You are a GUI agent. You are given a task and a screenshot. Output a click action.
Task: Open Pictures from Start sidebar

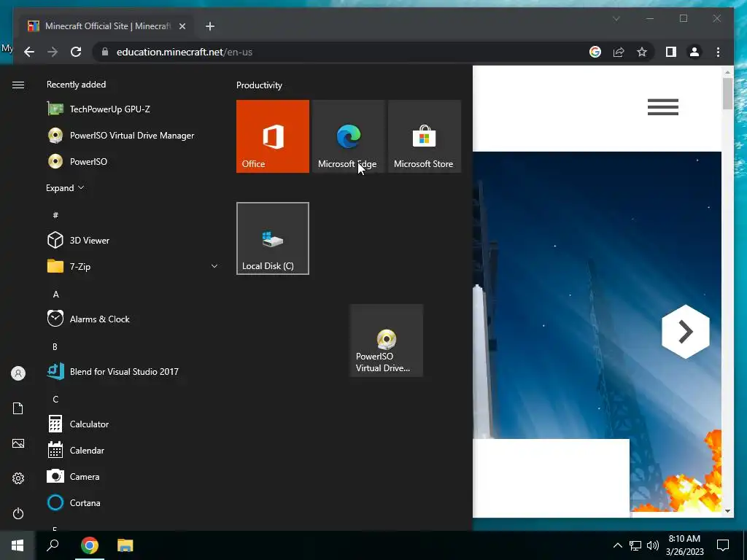(x=18, y=443)
